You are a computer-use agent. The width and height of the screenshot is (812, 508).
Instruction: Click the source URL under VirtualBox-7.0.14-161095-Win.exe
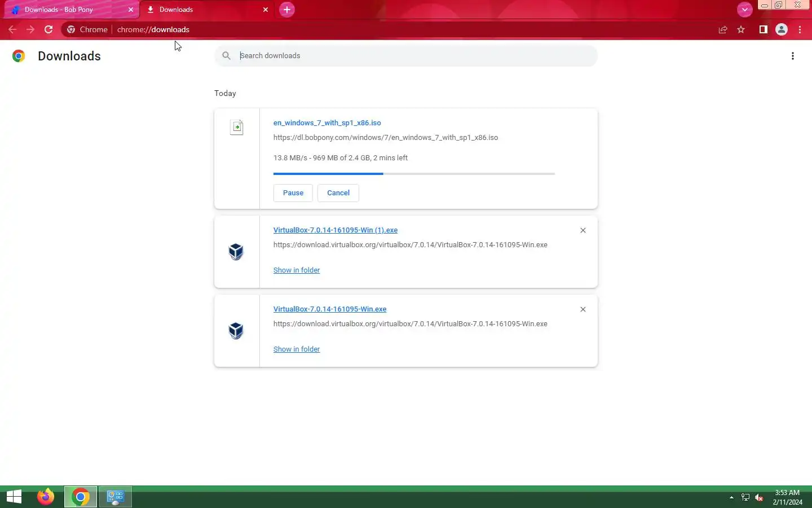coord(411,323)
